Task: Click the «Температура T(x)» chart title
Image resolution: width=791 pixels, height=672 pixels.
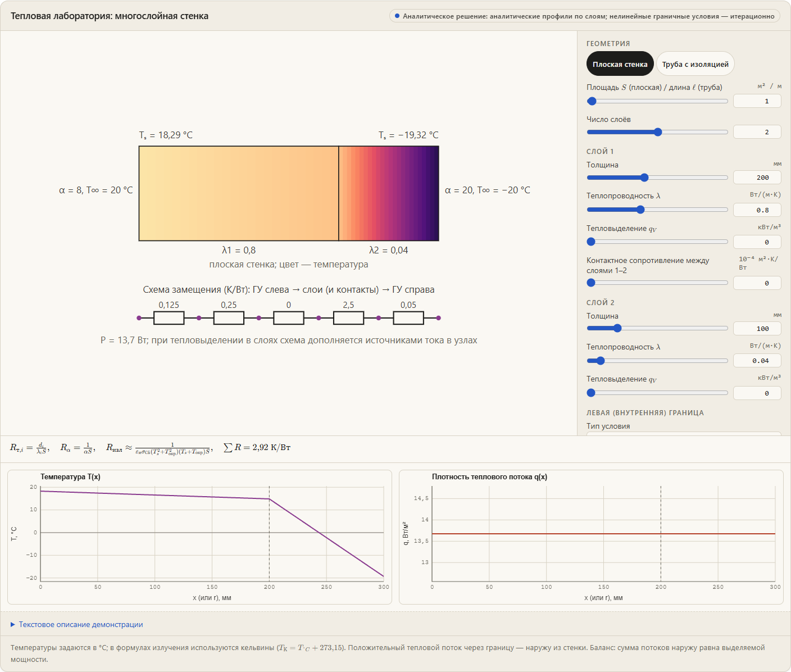Action: (70, 476)
